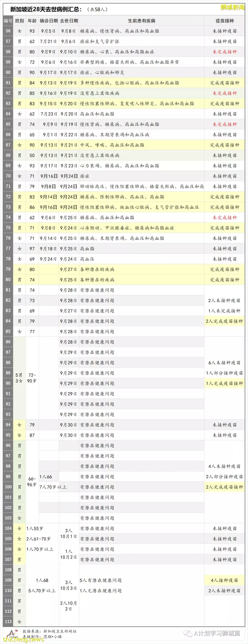Image resolution: width=248 pixels, height=644 pixels.
Task: Click the 疫苗接种 column header
Action: (225, 21)
